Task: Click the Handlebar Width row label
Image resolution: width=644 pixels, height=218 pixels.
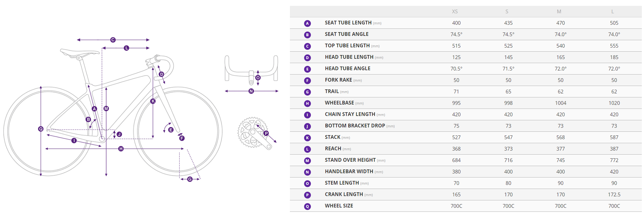Action: tap(349, 172)
